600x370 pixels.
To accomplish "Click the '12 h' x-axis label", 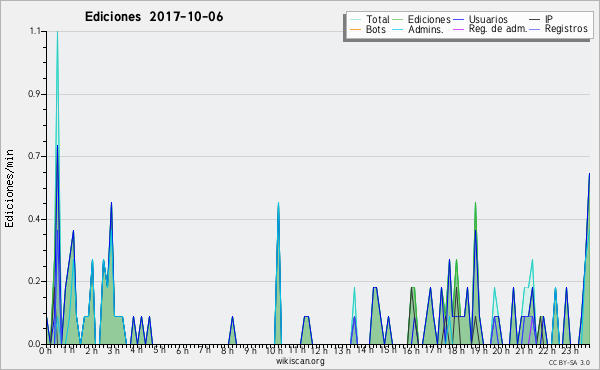I will (x=319, y=351).
